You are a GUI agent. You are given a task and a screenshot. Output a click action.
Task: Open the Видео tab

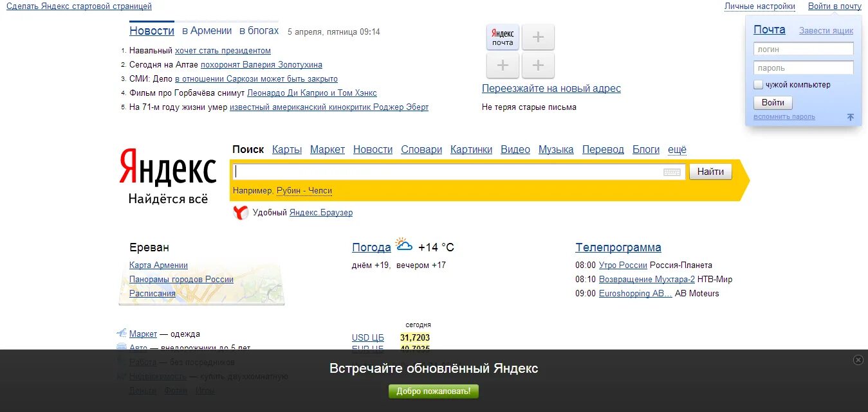(x=515, y=149)
